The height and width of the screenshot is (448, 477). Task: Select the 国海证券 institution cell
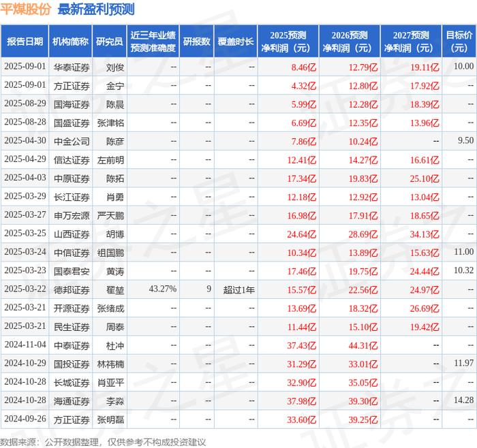pos(72,104)
